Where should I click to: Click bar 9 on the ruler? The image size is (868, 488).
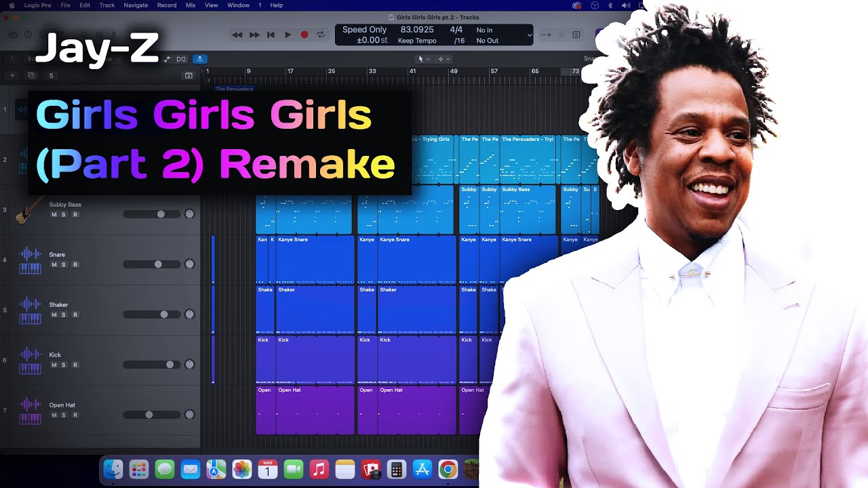pyautogui.click(x=249, y=71)
